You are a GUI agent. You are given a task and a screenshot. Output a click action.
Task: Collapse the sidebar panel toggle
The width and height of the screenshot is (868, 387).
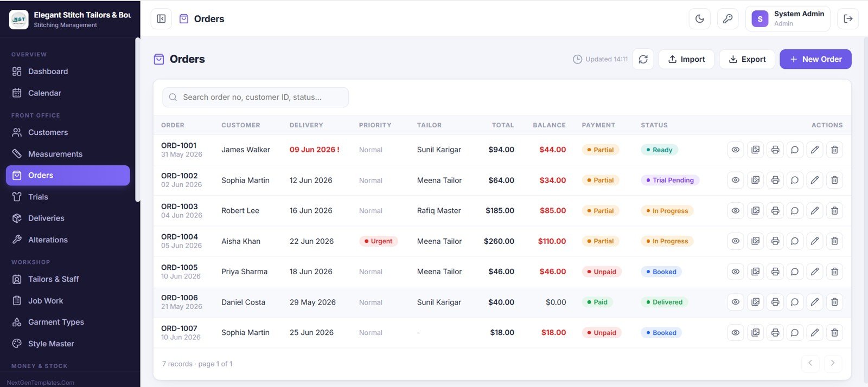161,18
